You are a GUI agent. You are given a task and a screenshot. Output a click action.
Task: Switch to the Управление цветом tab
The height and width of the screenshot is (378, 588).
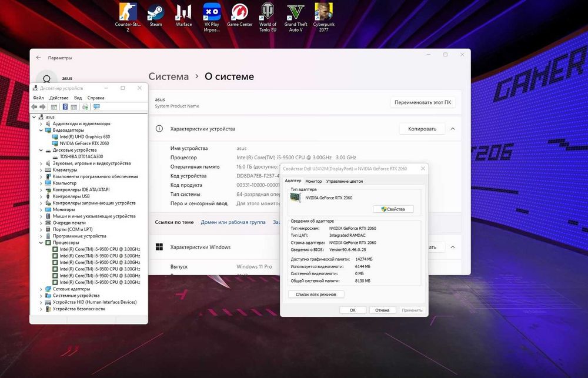tap(344, 181)
